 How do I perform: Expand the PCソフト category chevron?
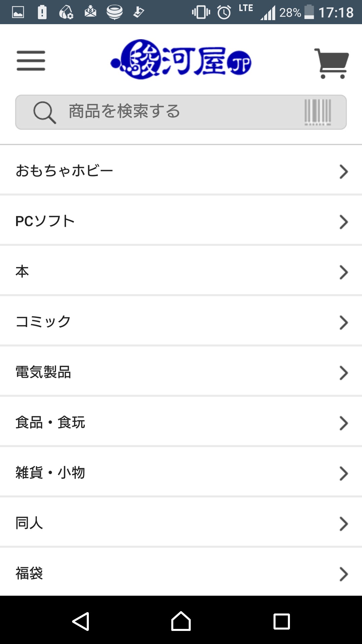point(344,222)
